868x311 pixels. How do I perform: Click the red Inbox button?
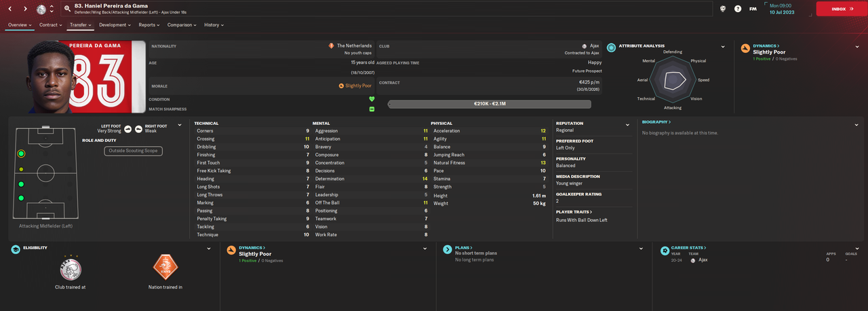pyautogui.click(x=840, y=9)
